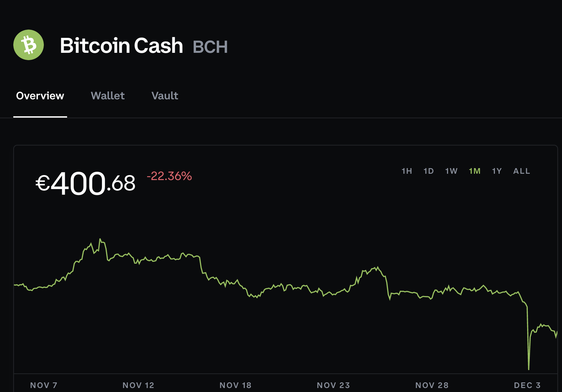Click the DEC 3 axis label

tap(527, 385)
